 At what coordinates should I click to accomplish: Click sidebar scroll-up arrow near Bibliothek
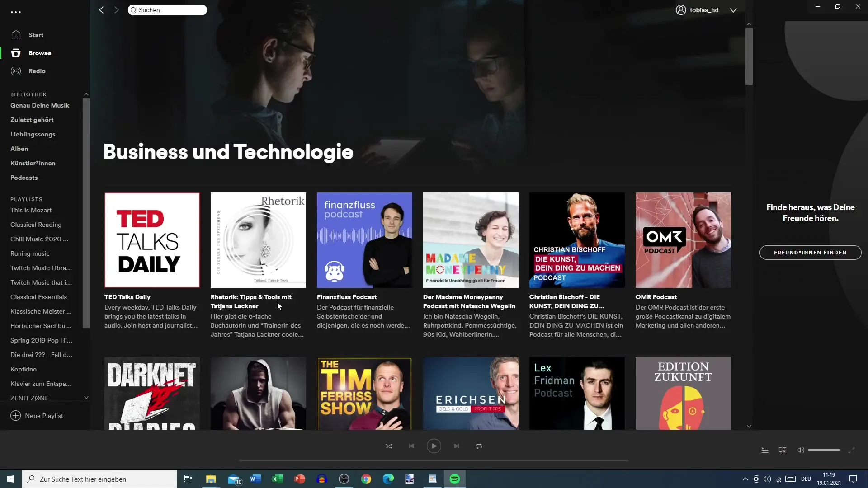(x=86, y=94)
